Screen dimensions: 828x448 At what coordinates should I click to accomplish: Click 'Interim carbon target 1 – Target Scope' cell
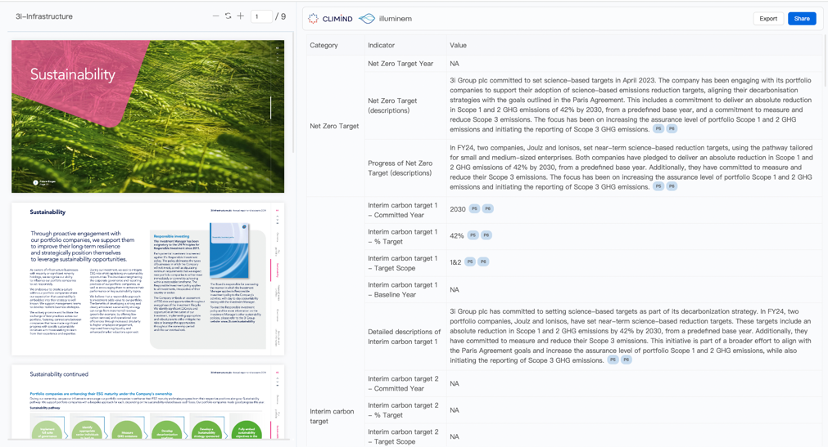(x=403, y=263)
